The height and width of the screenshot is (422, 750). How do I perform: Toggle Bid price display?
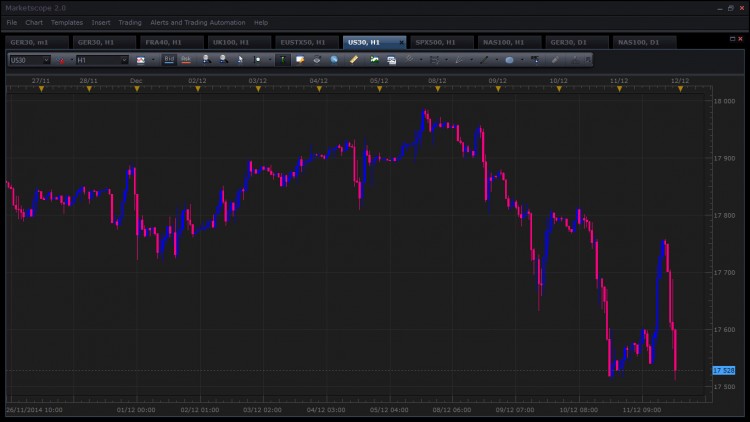pos(169,60)
